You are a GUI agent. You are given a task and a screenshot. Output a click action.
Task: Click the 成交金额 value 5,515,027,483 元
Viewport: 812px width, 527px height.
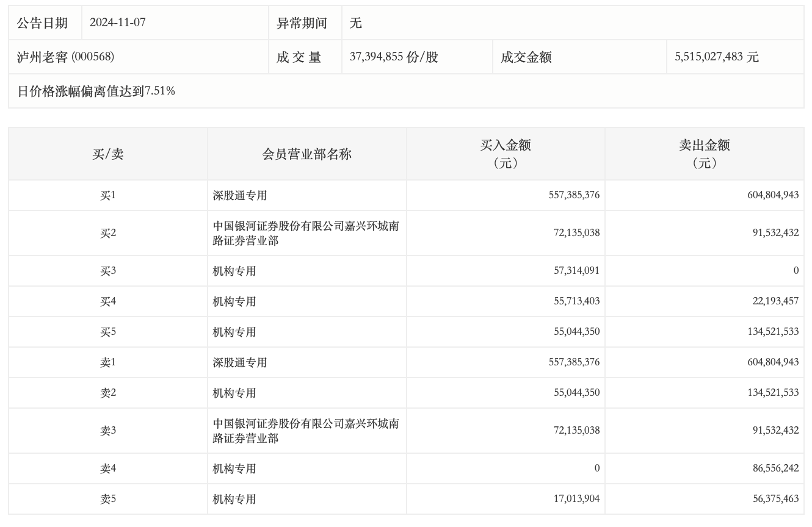716,57
